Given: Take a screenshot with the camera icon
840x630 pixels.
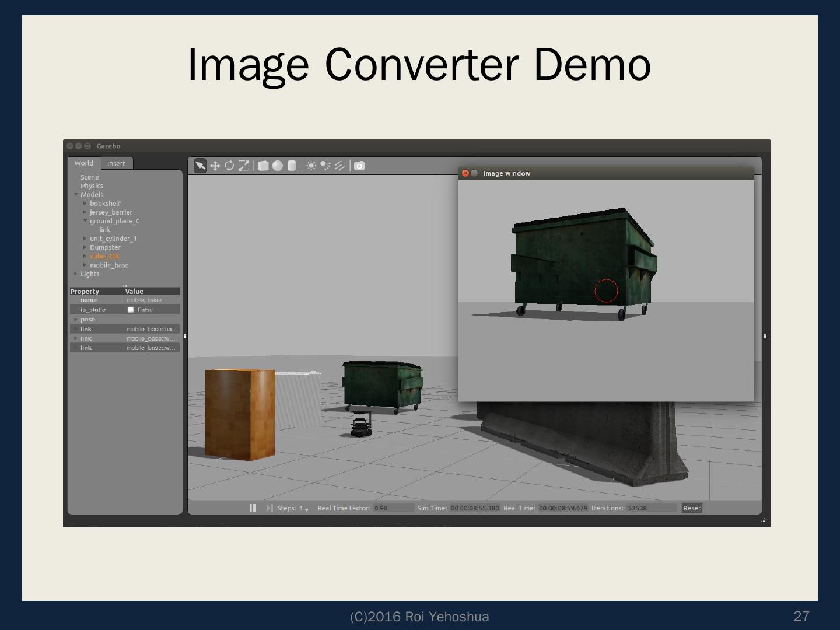Looking at the screenshot, I should coord(359,166).
